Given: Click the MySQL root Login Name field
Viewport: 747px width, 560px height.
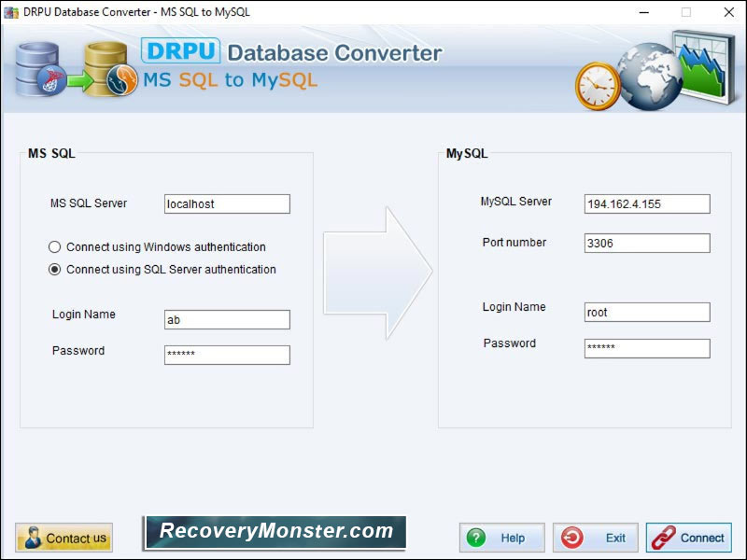Looking at the screenshot, I should (x=647, y=312).
